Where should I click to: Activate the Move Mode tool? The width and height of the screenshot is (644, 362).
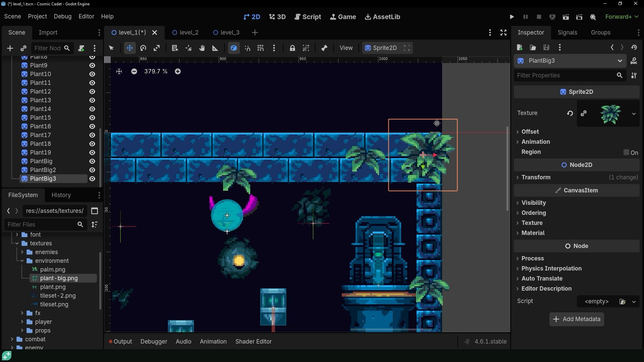(129, 48)
